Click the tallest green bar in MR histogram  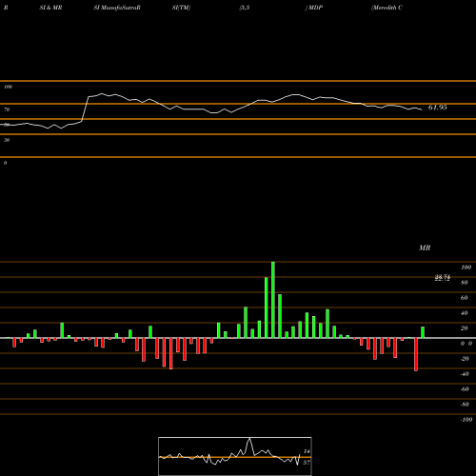coord(273,300)
